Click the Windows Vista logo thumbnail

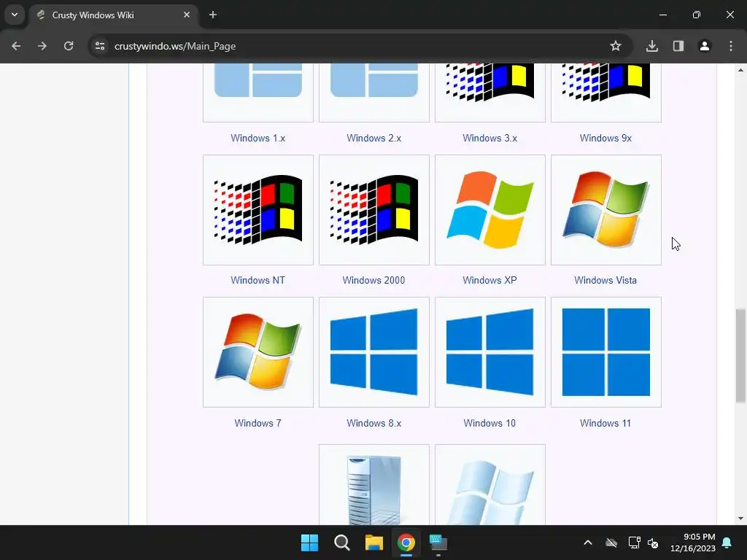[606, 210]
